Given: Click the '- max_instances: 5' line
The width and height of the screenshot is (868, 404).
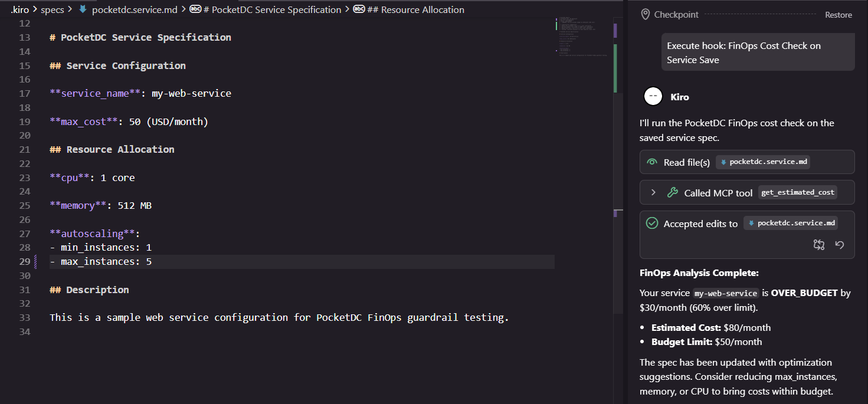Looking at the screenshot, I should click(101, 261).
